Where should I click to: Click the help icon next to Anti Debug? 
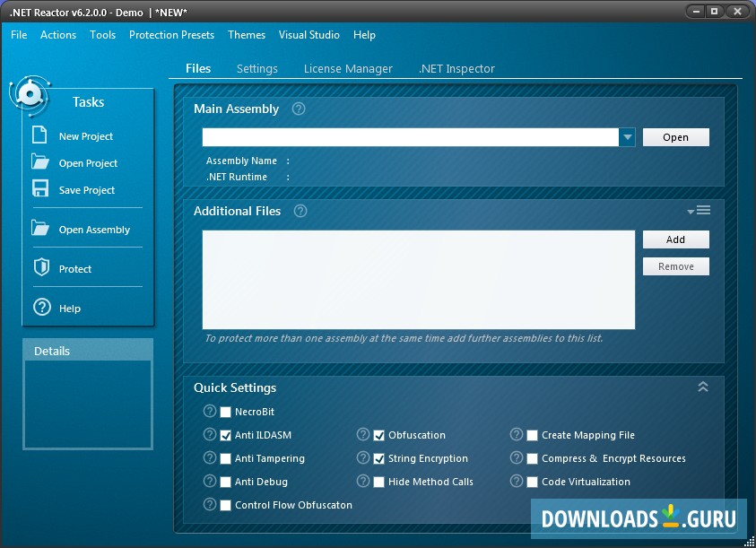click(210, 481)
